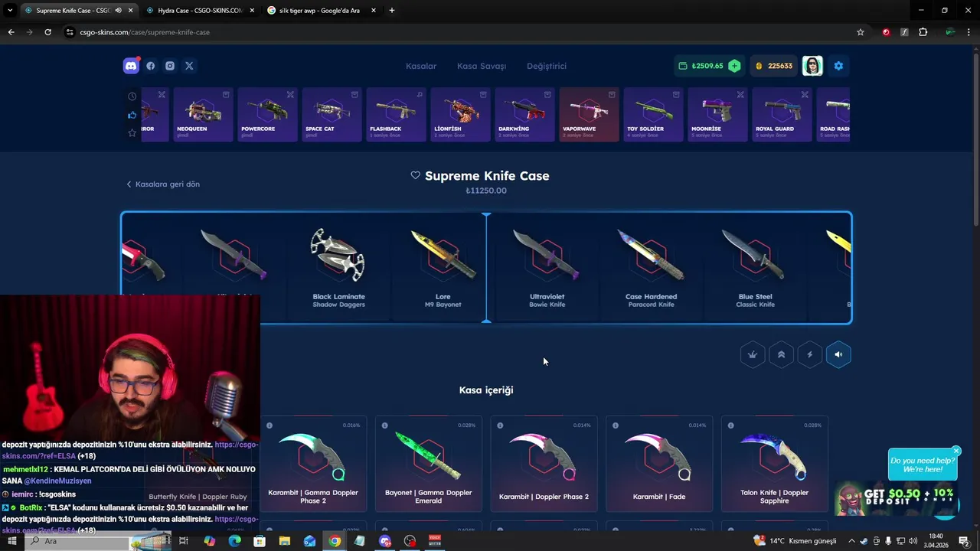Open the VAPORWAVE live drop card
Image resolution: width=980 pixels, height=551 pixels.
pyautogui.click(x=589, y=114)
